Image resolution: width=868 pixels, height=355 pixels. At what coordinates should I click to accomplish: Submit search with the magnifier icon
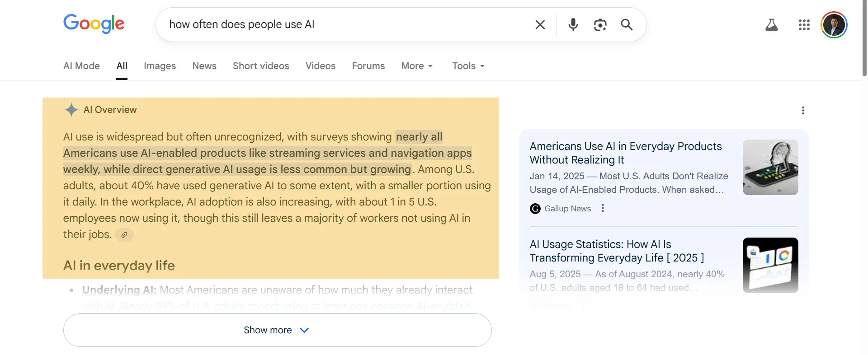coord(627,24)
